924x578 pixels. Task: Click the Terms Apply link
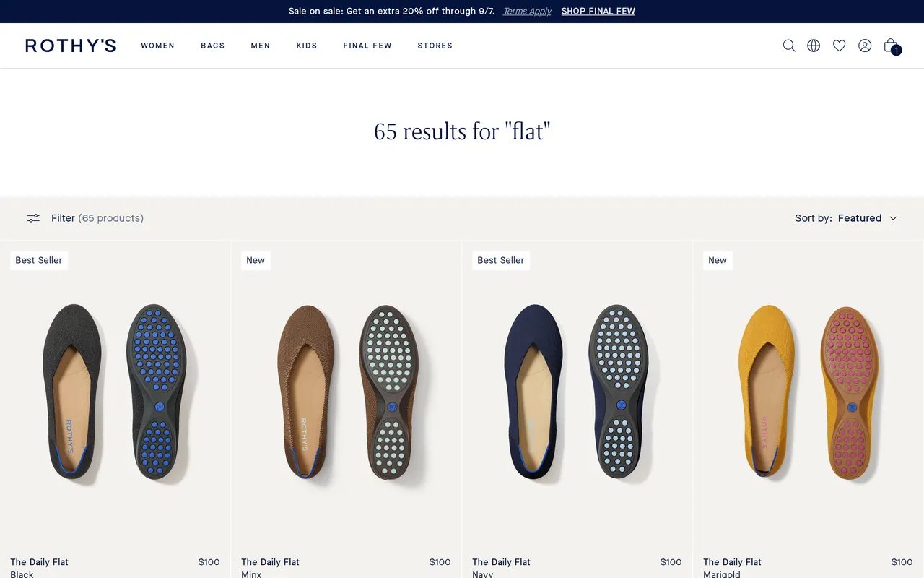point(527,12)
